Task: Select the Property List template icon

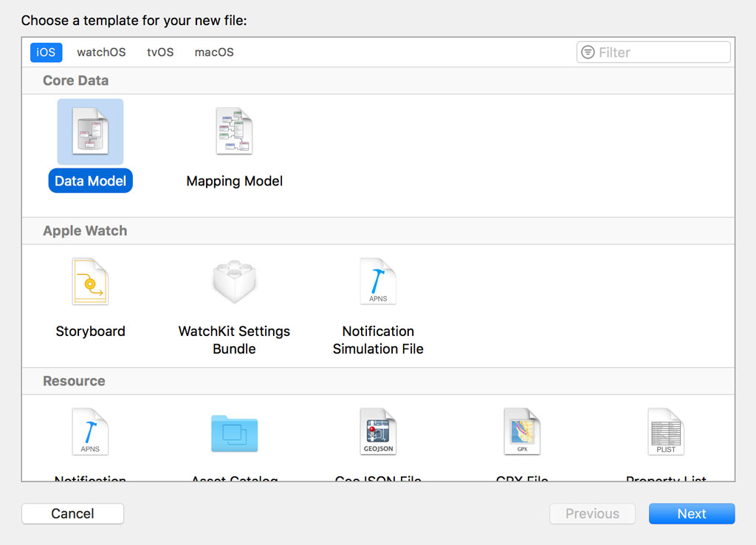Action: click(666, 432)
